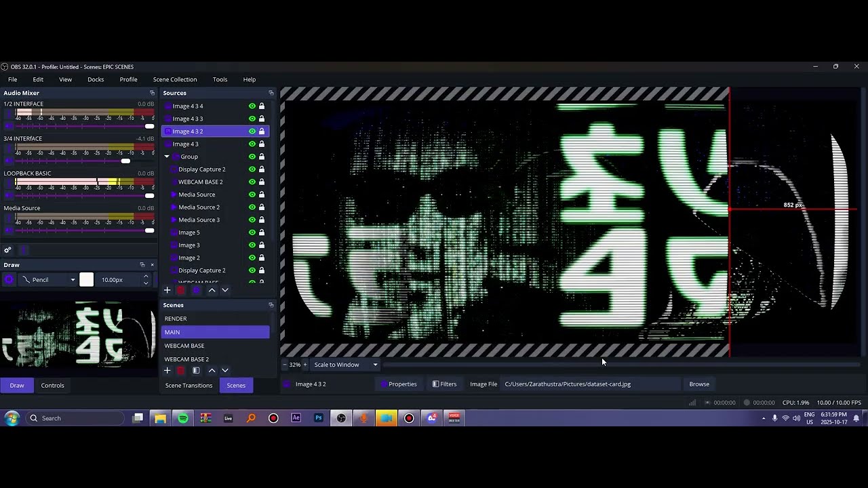Open the Tools menu
Viewport: 868px width, 488px height.
[220, 79]
